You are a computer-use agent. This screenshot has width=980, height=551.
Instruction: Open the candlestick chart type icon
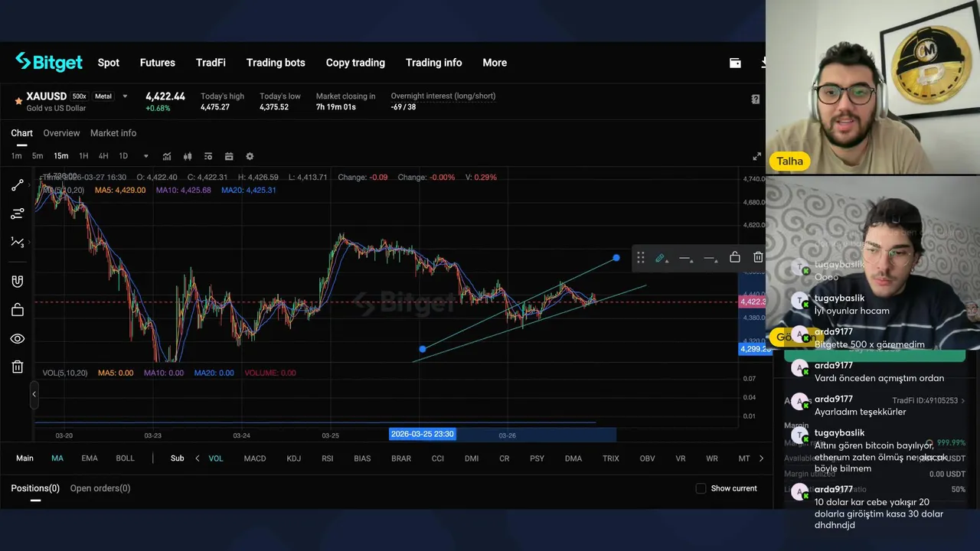coord(188,156)
